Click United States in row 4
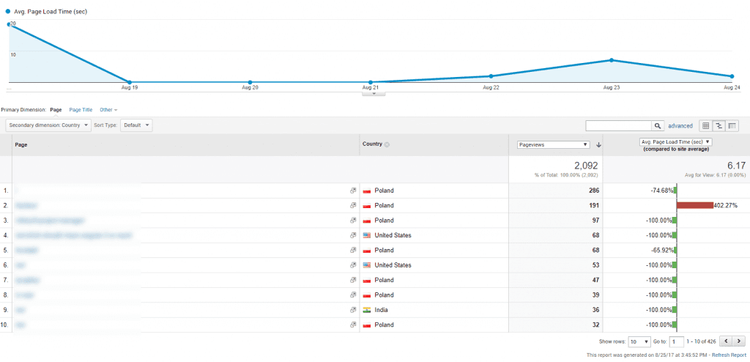This screenshot has width=750, height=362. coord(393,235)
